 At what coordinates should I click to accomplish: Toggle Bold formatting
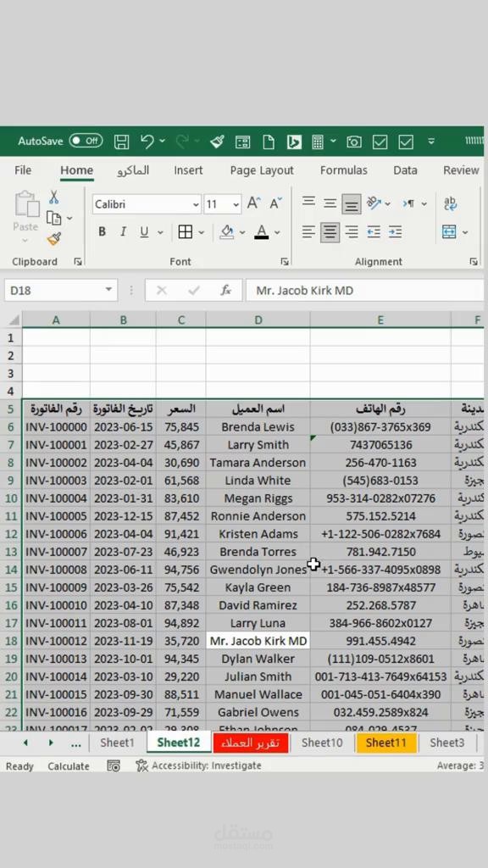(102, 232)
